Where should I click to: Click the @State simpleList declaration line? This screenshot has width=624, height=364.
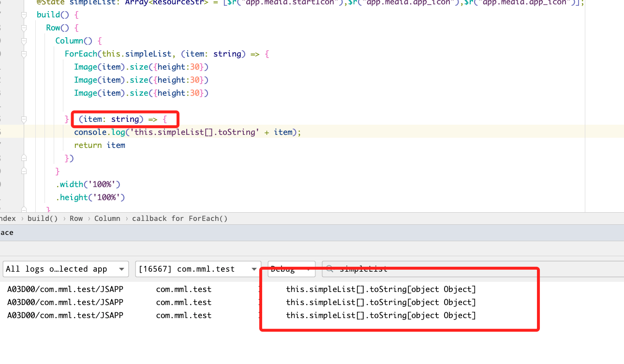pyautogui.click(x=311, y=2)
